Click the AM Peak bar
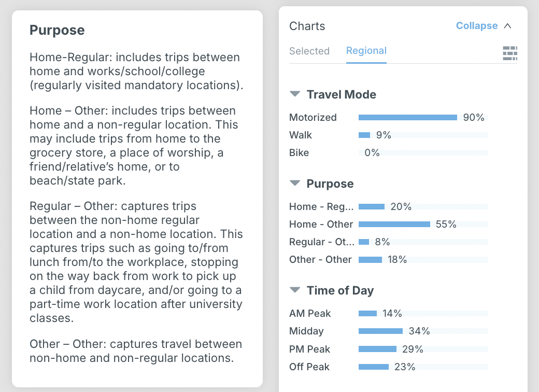539x392 pixels. pyautogui.click(x=367, y=314)
